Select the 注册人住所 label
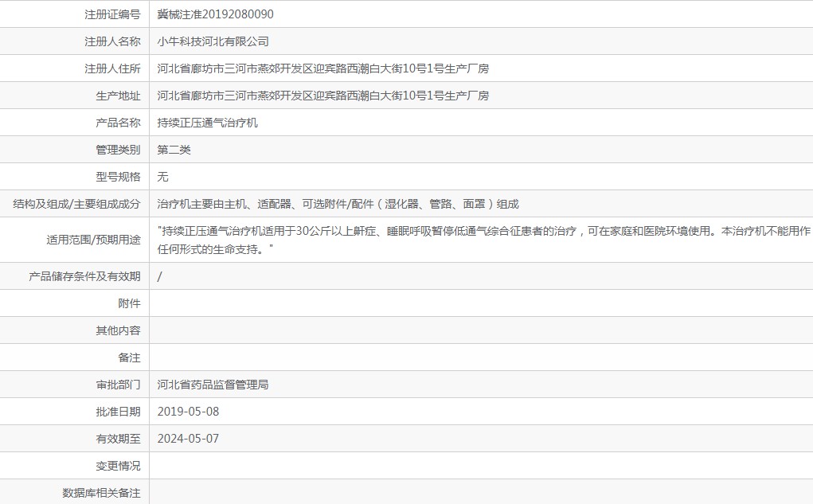The width and height of the screenshot is (813, 504). coord(112,68)
